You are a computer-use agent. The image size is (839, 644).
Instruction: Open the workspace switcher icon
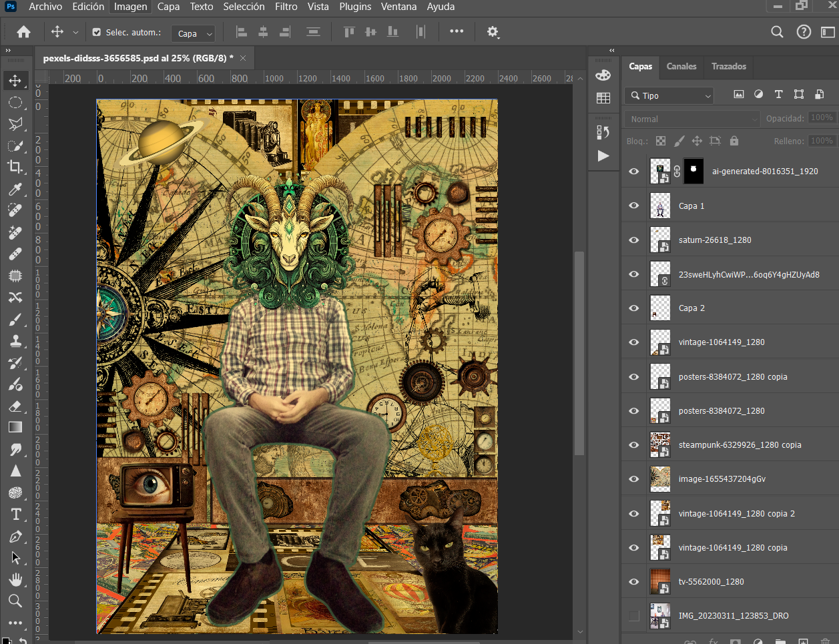pos(828,32)
